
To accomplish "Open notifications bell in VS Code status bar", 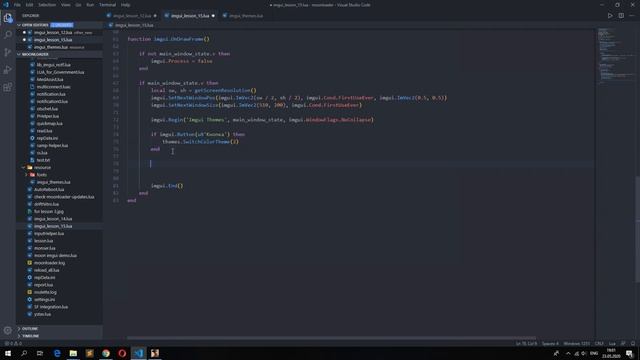I will (x=633, y=343).
